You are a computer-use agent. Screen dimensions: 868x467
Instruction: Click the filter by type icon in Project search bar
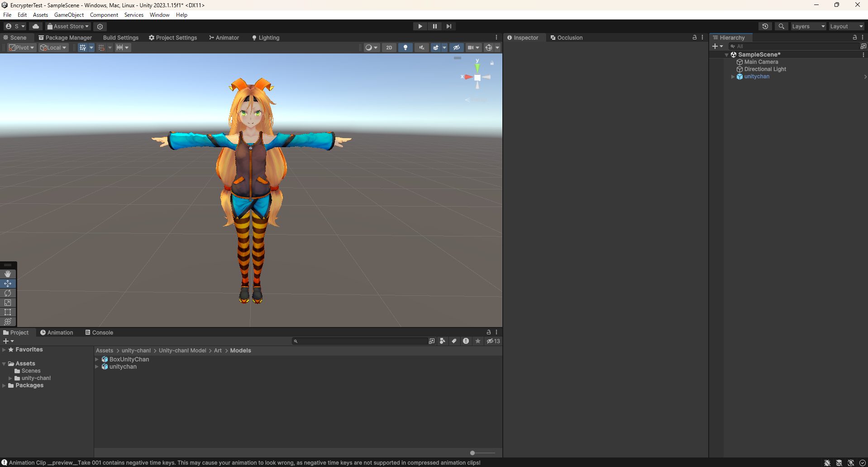[x=443, y=341]
